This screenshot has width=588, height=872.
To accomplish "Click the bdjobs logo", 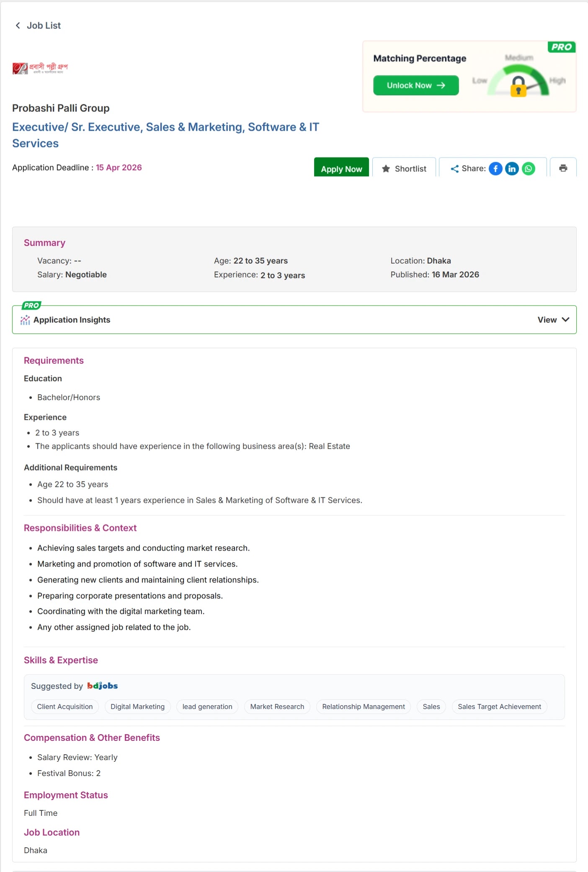I will click(102, 686).
